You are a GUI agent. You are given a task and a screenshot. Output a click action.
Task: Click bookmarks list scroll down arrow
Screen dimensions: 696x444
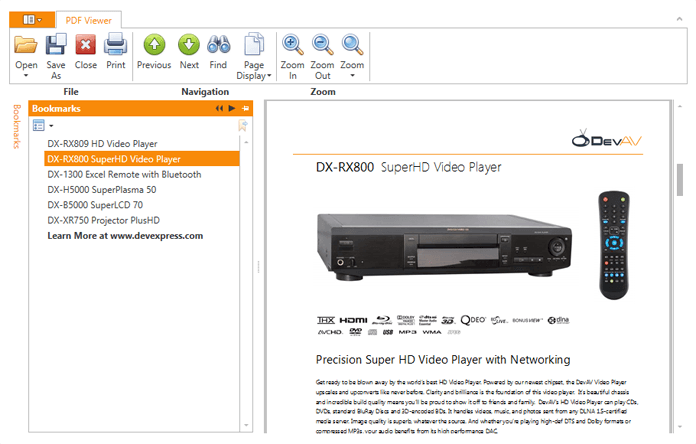coord(246,425)
